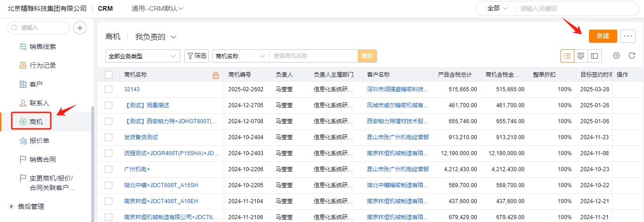
Task: Click the orange lock icon in header
Action: click(x=216, y=75)
